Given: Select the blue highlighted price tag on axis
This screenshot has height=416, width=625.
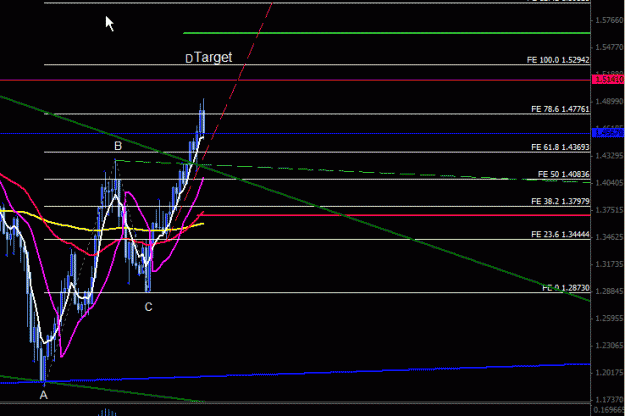Looking at the screenshot, I should (608, 133).
